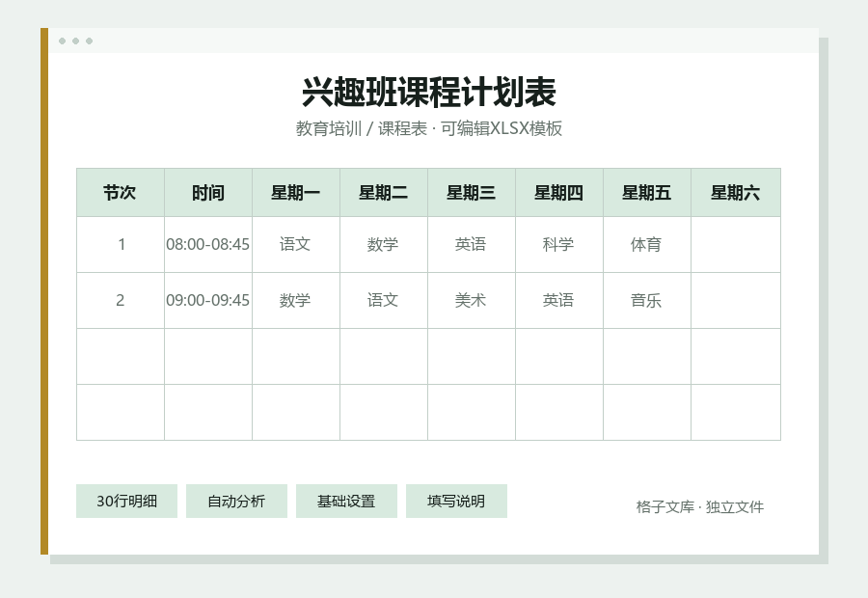Click 数学 in the 星期二 column
868x598 pixels.
[383, 244]
